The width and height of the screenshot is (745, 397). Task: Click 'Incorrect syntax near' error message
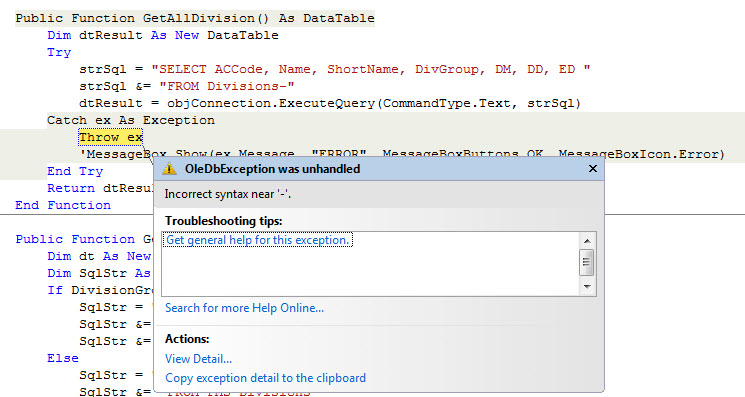tap(228, 194)
